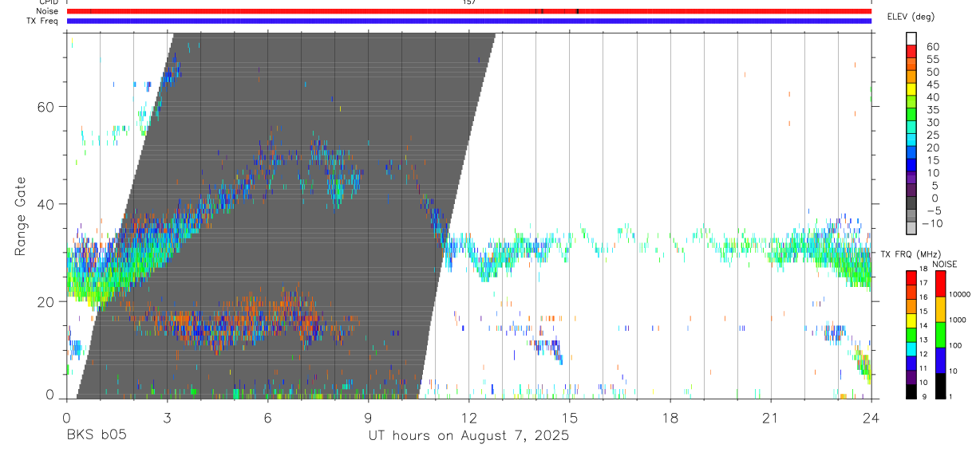Screen dimensions: 980x452
Task: Click the blue TX Freq bar
Action: tap(468, 21)
